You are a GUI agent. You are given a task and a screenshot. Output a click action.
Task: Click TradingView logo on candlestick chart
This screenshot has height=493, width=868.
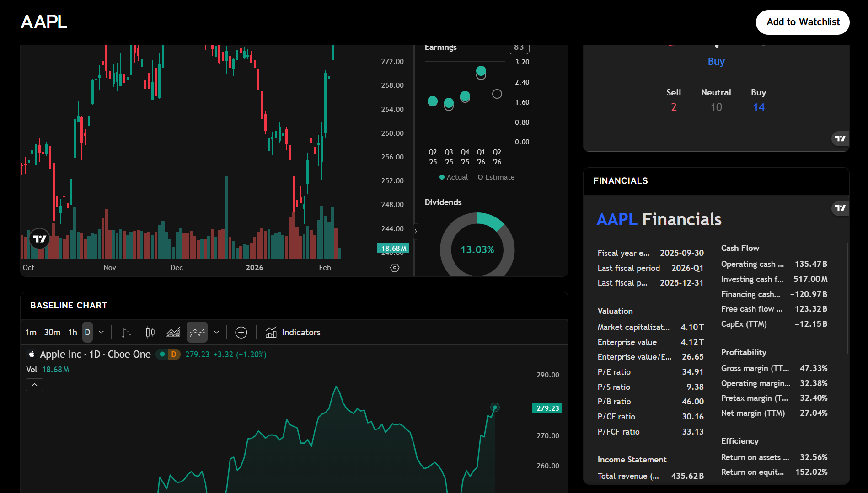tap(40, 239)
